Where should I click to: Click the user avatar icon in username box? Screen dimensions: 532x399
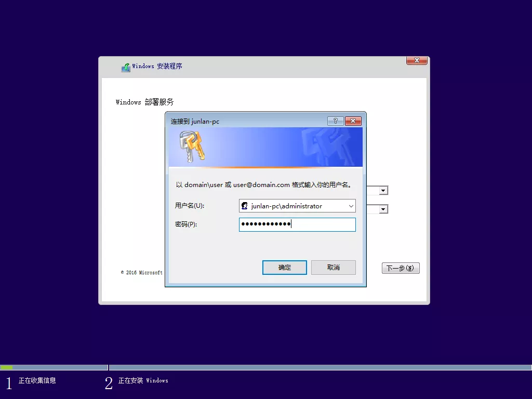pyautogui.click(x=245, y=206)
